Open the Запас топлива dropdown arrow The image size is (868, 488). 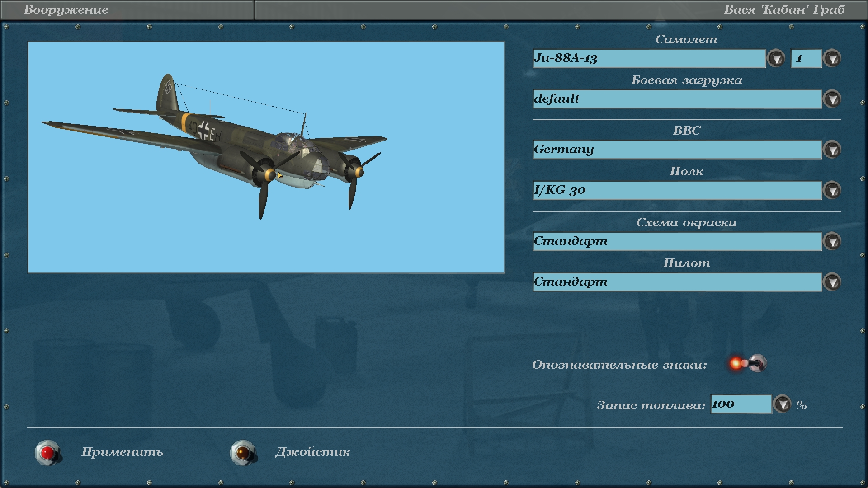(x=782, y=404)
